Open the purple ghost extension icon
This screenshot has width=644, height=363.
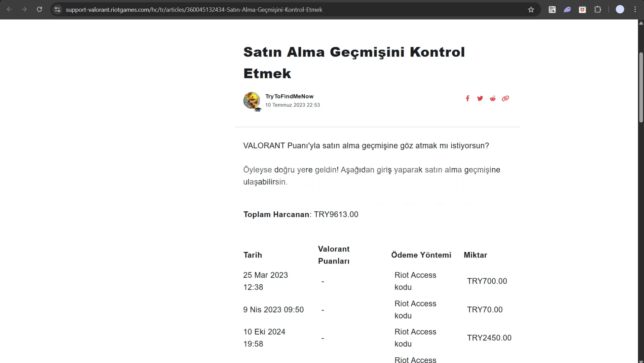pyautogui.click(x=567, y=9)
